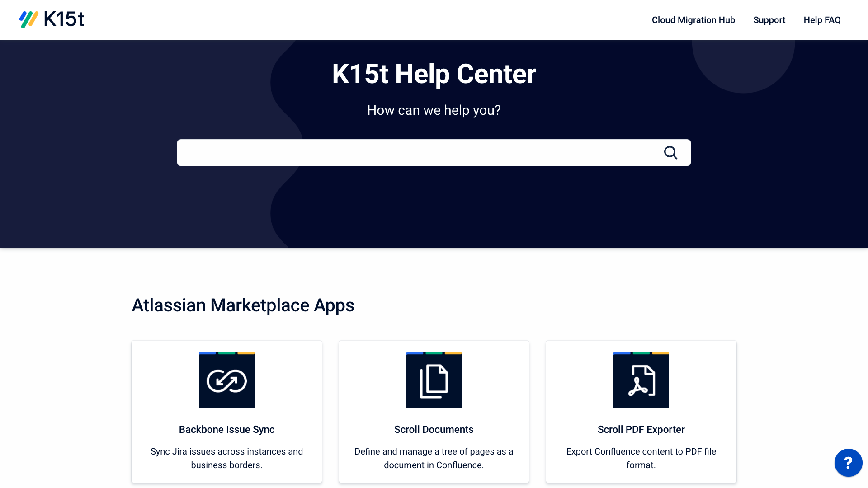
Task: Click 'Sync Jira issues across instances' description
Action: pyautogui.click(x=226, y=458)
